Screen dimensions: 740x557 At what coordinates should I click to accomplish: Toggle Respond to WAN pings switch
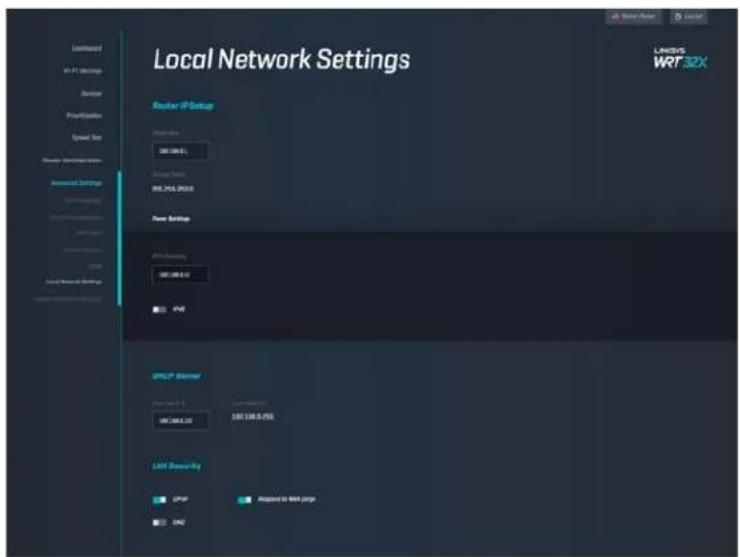[244, 500]
